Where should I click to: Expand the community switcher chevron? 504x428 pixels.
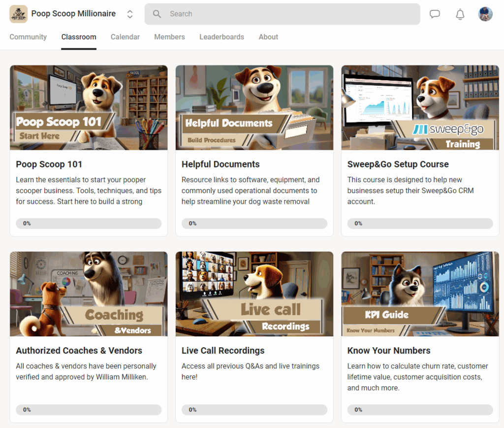[130, 14]
